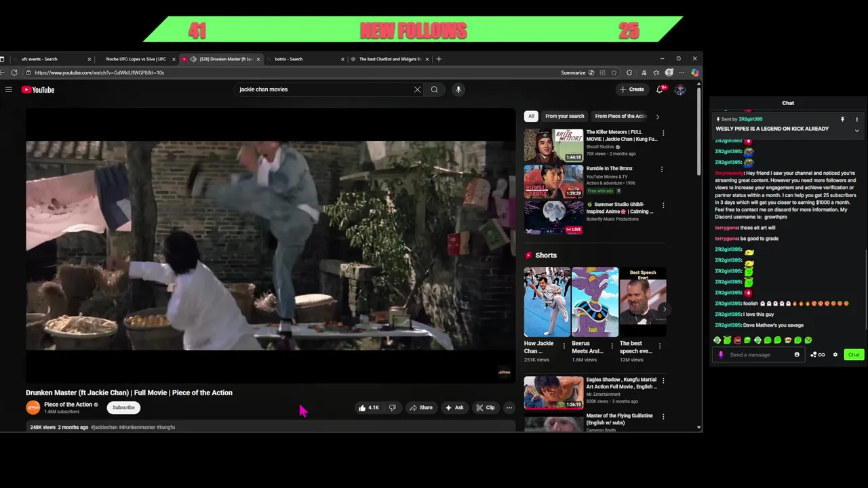Viewport: 868px width, 488px height.
Task: Open the YouTube account avatar menu
Action: coord(680,89)
